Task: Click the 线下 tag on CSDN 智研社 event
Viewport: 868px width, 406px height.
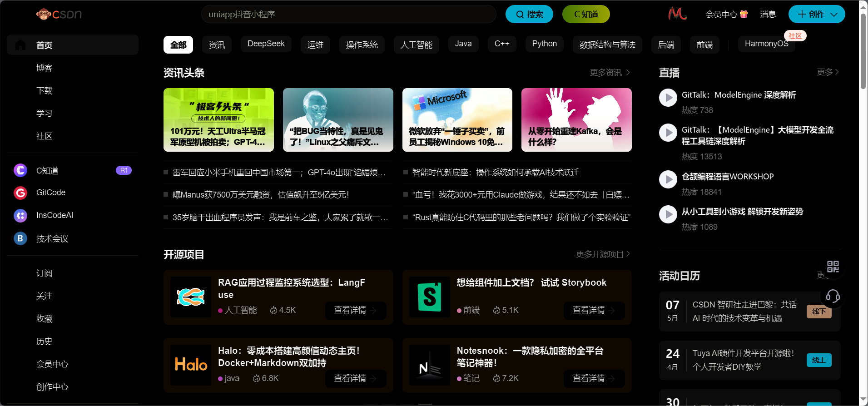Action: [x=819, y=312]
